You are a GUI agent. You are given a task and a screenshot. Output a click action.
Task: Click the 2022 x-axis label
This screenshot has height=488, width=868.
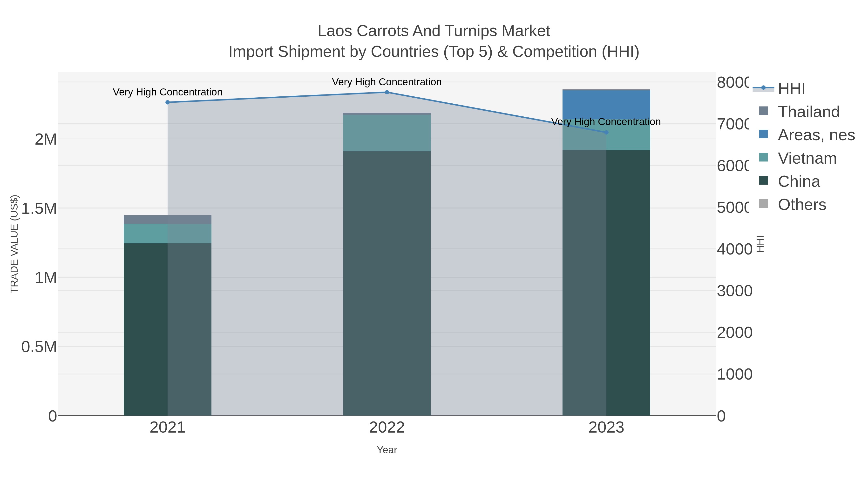tap(387, 428)
